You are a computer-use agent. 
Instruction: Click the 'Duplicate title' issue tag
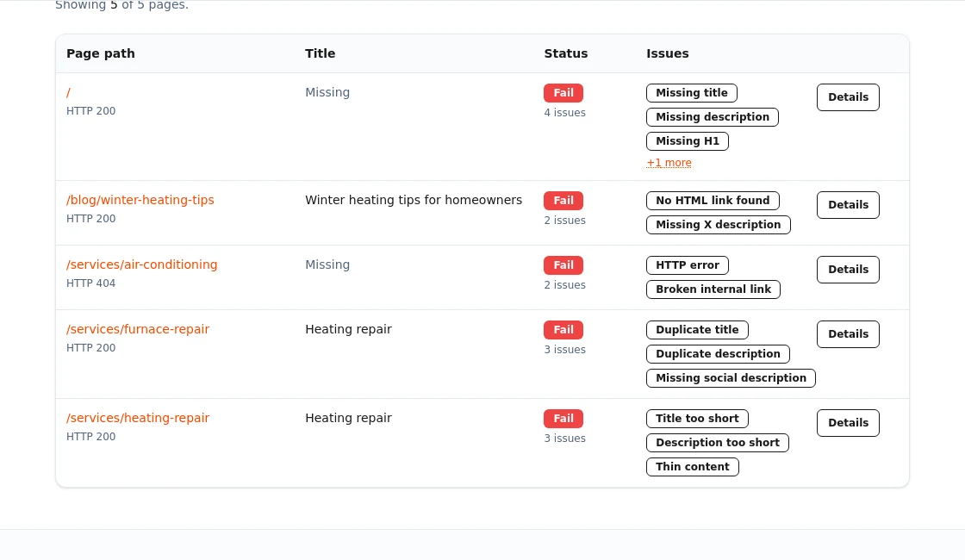pyautogui.click(x=697, y=330)
